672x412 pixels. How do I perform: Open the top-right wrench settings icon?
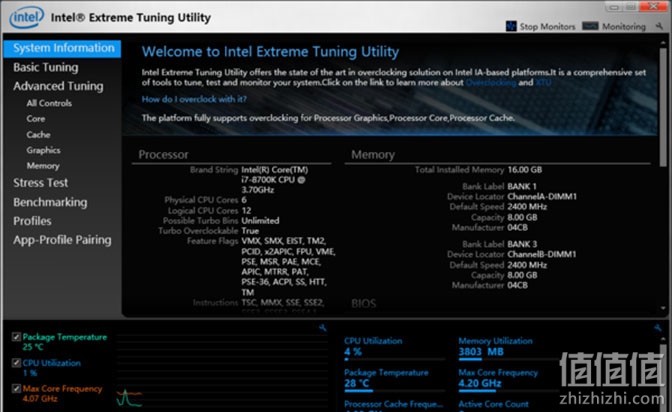click(659, 27)
